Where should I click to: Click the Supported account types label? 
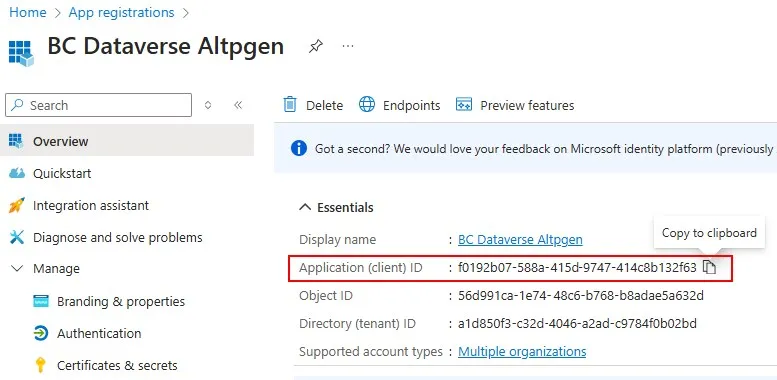371,352
